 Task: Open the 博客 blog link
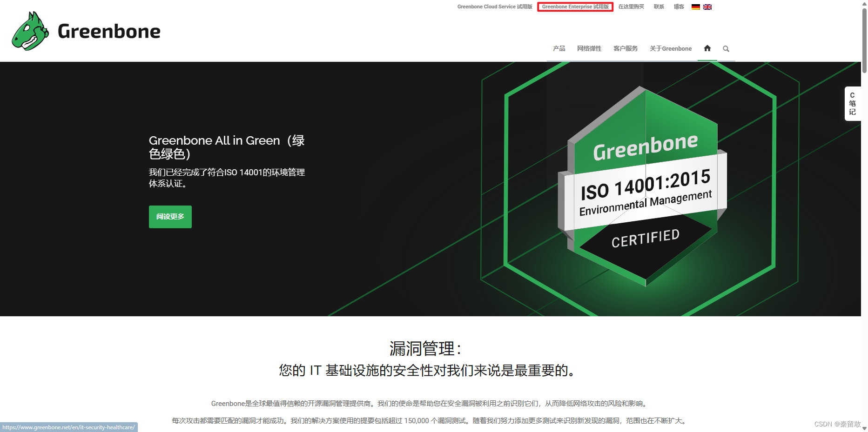click(x=679, y=7)
